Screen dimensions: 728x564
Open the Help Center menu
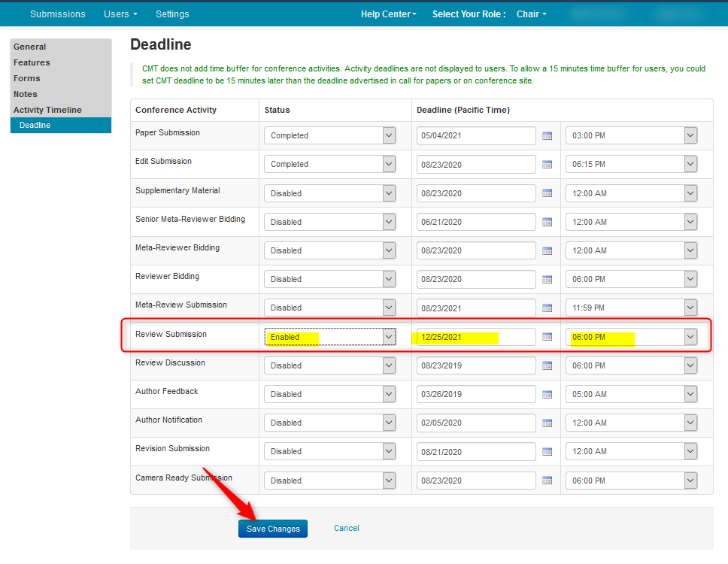click(x=388, y=14)
